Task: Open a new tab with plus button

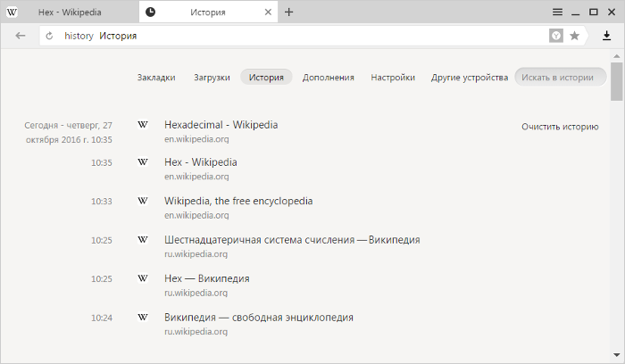Action: coord(288,12)
